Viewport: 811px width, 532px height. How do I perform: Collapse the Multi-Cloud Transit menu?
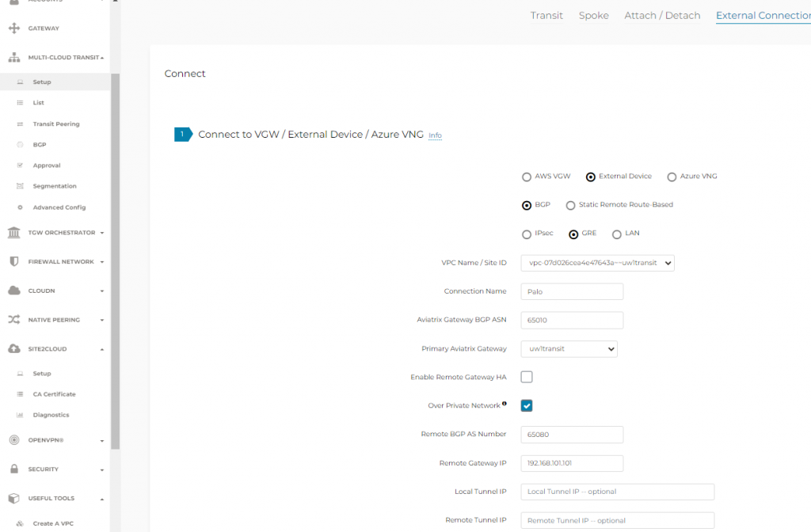pos(102,58)
